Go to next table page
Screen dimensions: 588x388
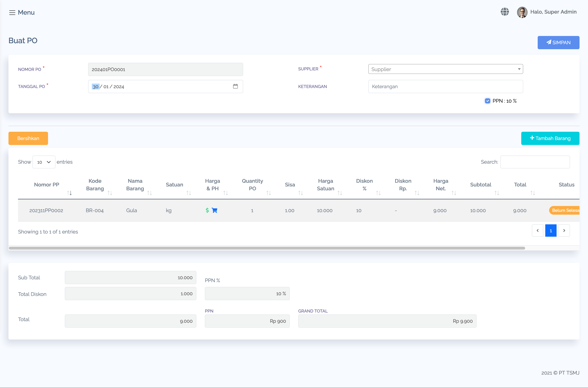[564, 231]
